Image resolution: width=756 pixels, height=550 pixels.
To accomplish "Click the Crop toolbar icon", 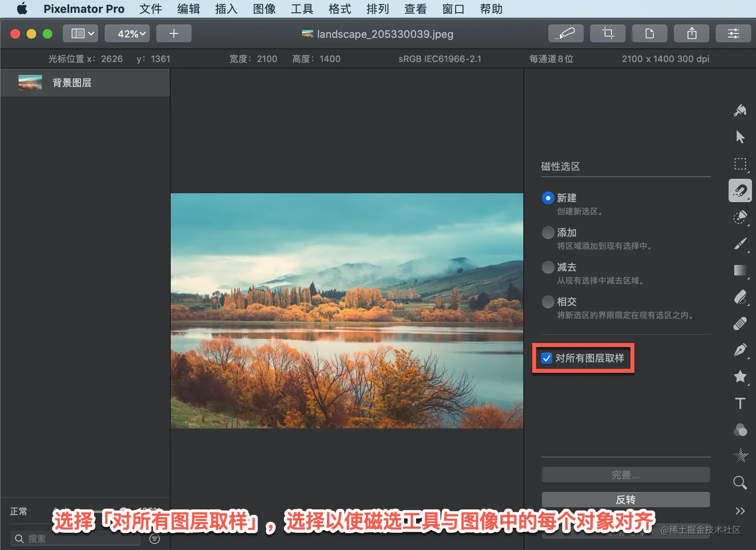I will [608, 33].
